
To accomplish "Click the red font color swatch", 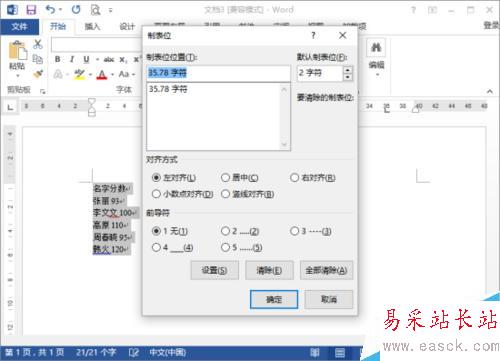I will point(102,74).
